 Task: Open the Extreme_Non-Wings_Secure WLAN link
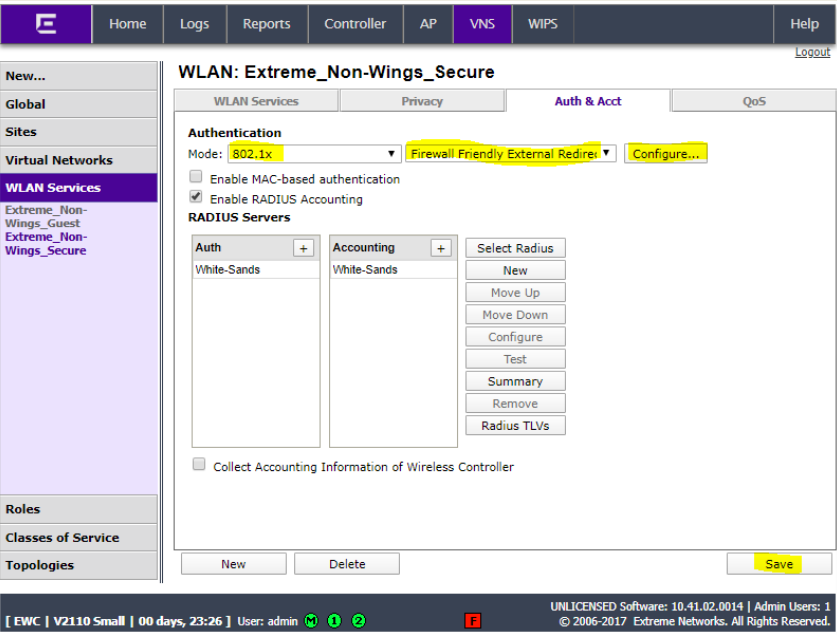[x=46, y=244]
